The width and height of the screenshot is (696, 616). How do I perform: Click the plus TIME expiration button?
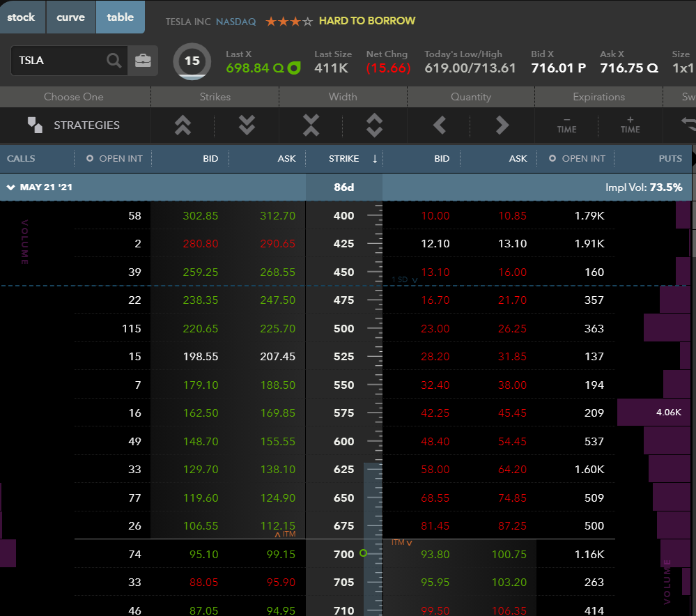631,125
